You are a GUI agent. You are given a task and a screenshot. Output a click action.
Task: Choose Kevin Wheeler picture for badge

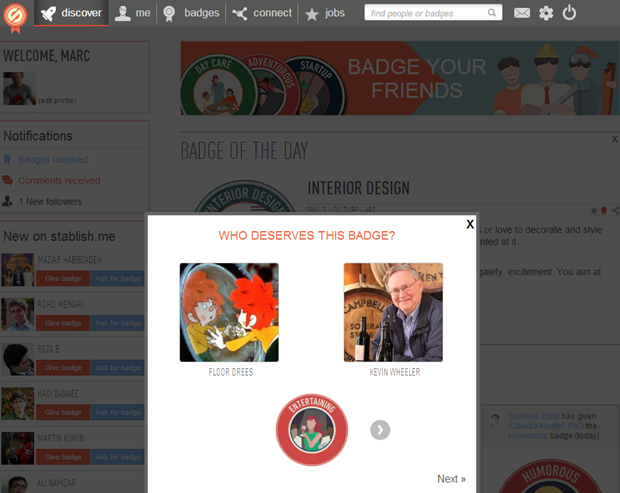click(x=393, y=312)
